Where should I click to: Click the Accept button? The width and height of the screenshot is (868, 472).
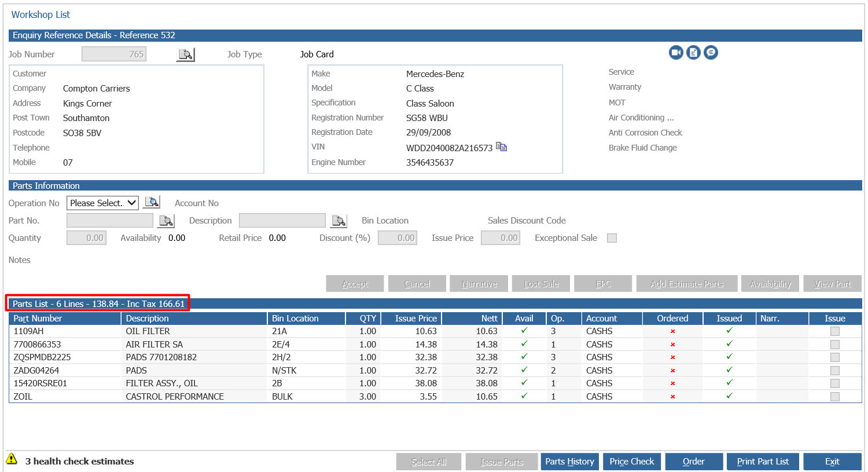coord(355,284)
